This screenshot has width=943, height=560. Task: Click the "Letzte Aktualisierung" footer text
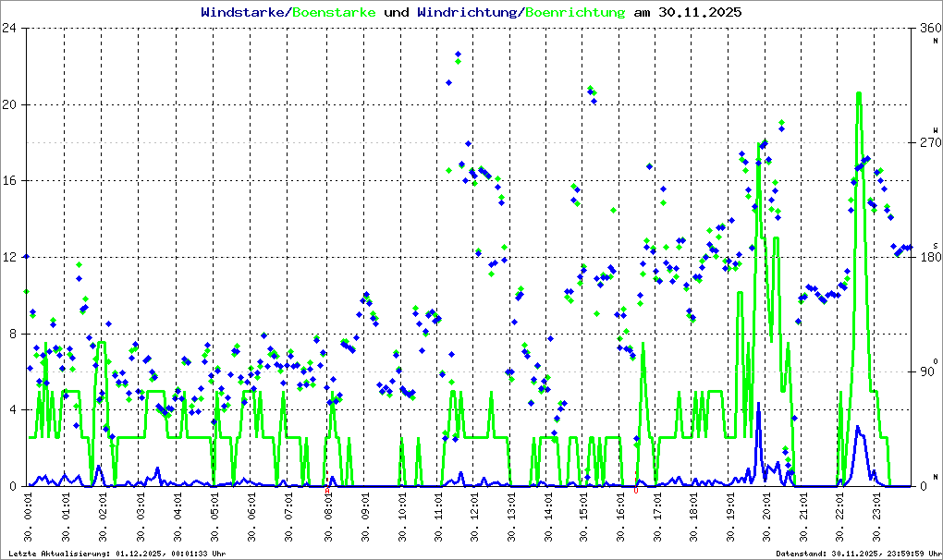click(x=117, y=553)
